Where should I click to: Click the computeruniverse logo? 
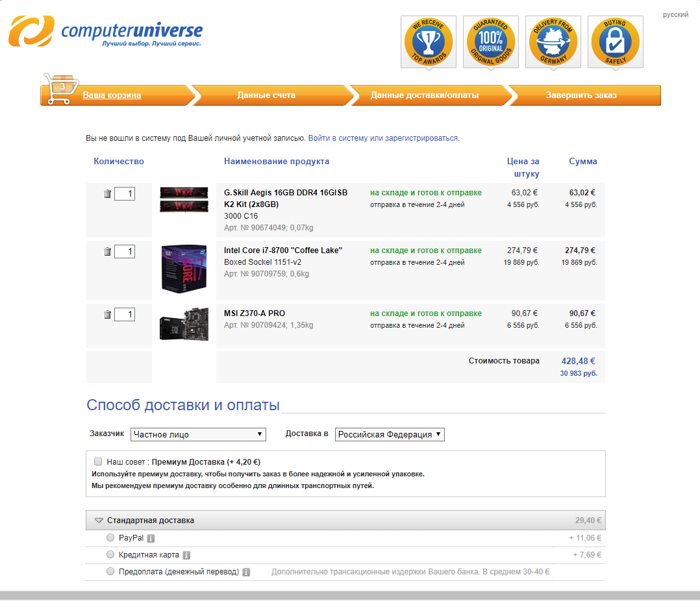[x=105, y=31]
